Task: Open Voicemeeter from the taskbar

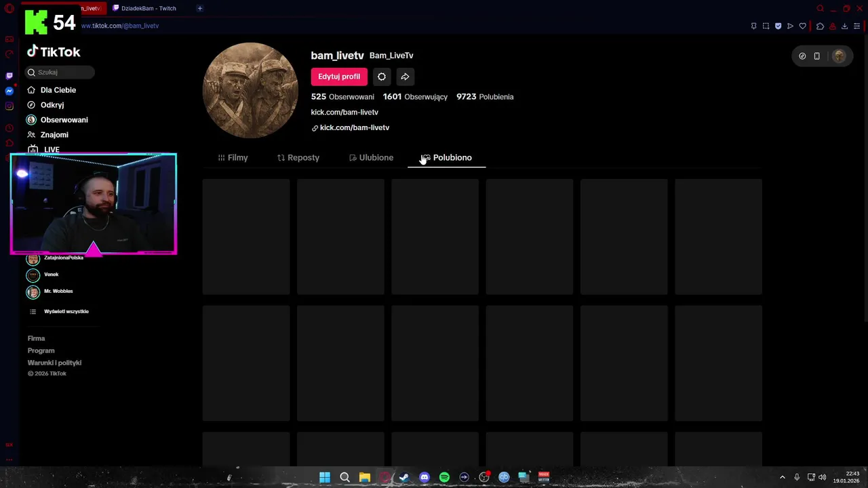Action: pos(543,477)
